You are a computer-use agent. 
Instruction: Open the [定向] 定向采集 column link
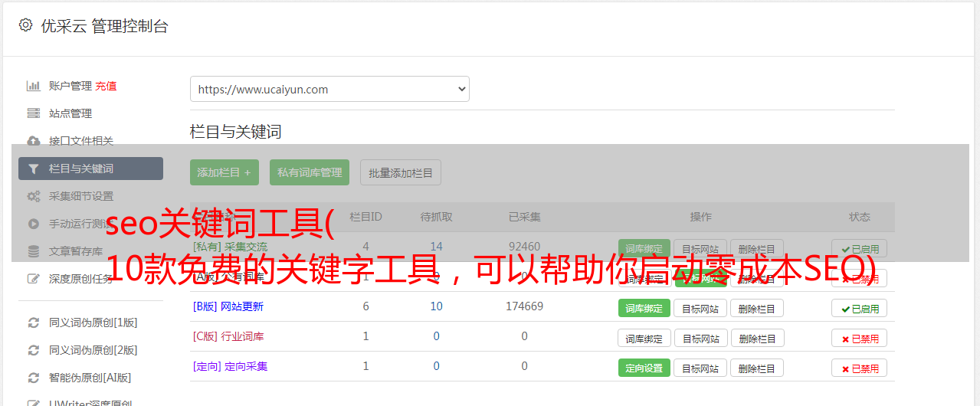click(231, 366)
